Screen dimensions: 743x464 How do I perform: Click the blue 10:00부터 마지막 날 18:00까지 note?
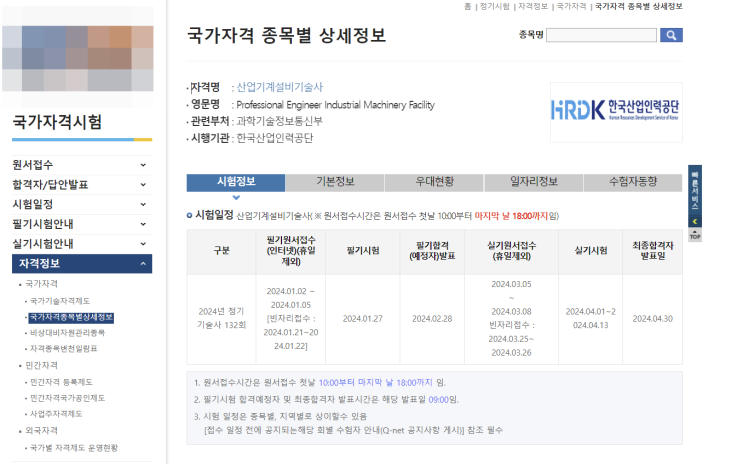[x=375, y=382]
